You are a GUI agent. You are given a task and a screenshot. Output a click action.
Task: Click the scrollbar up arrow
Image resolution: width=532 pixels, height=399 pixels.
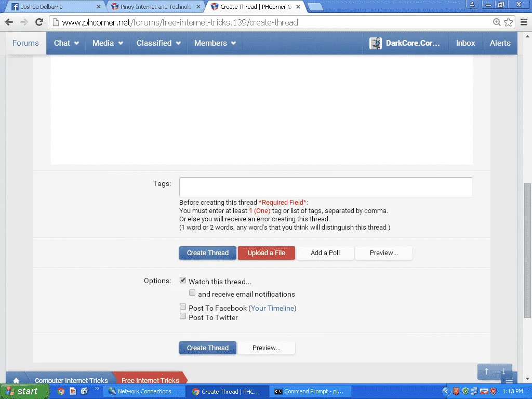tap(527, 36)
